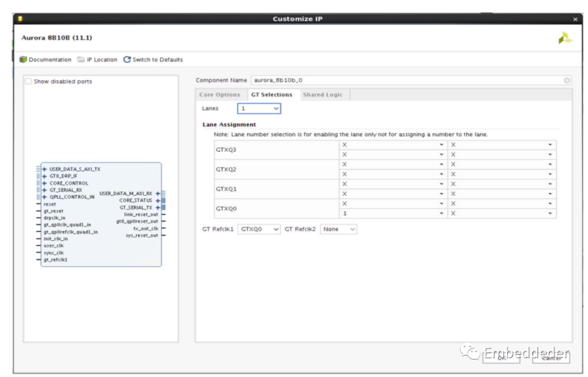Viewport: 588px width, 377px height.
Task: Click the Lane Assignment heading
Action: pyautogui.click(x=229, y=125)
